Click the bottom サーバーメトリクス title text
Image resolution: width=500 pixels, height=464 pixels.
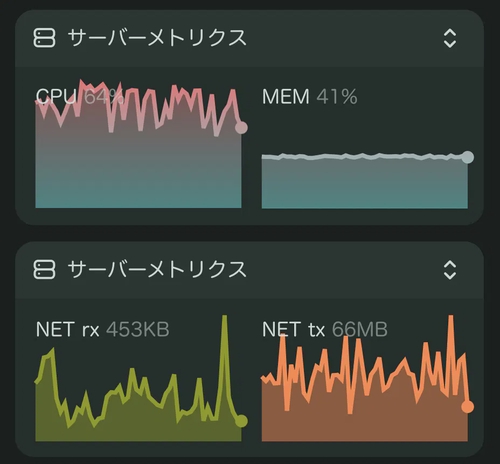click(157, 269)
